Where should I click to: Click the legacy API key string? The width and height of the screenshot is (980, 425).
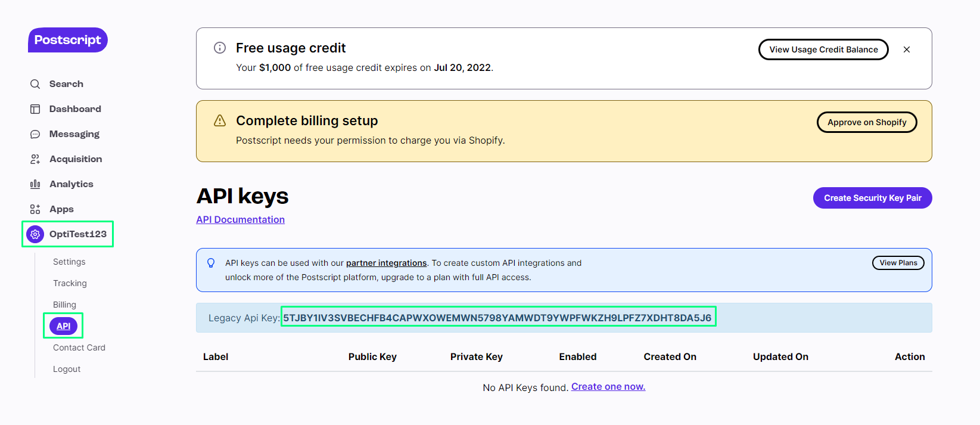click(497, 318)
